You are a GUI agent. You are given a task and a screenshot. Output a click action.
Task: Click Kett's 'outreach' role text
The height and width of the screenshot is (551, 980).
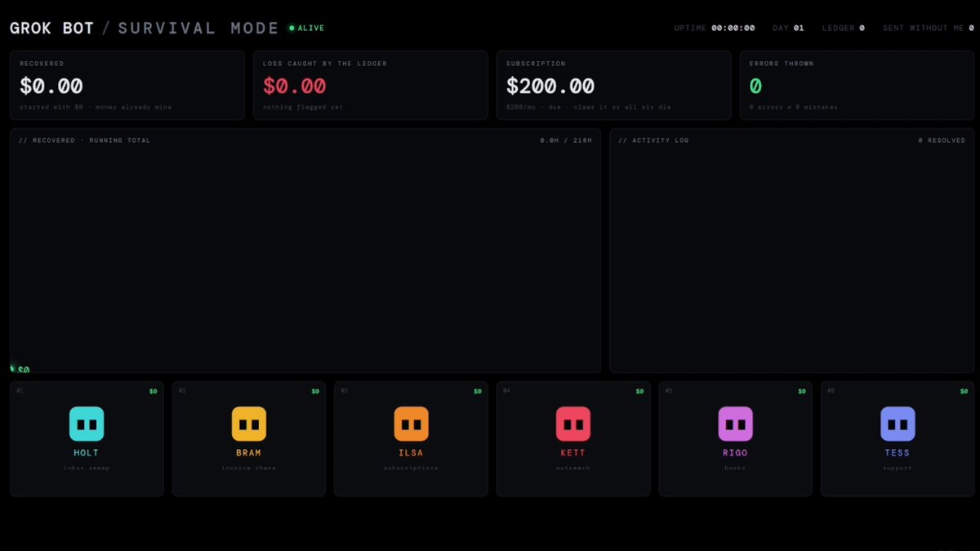click(x=573, y=468)
